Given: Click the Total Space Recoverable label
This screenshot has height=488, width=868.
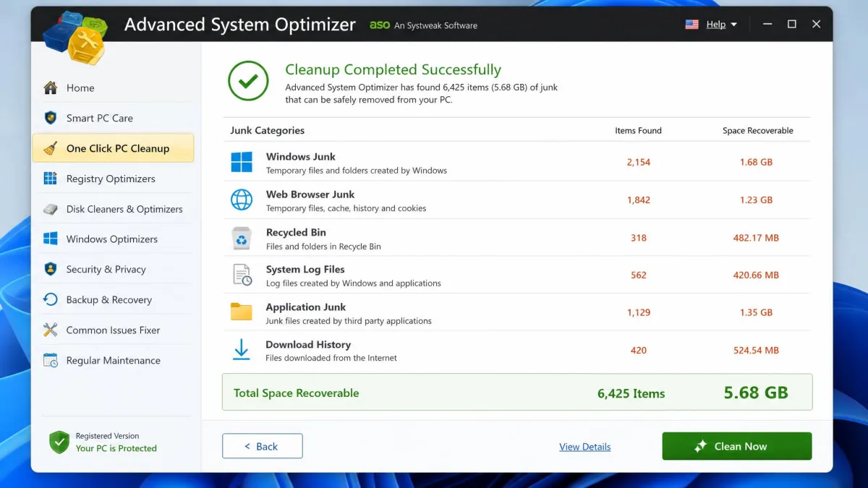Looking at the screenshot, I should pyautogui.click(x=297, y=393).
